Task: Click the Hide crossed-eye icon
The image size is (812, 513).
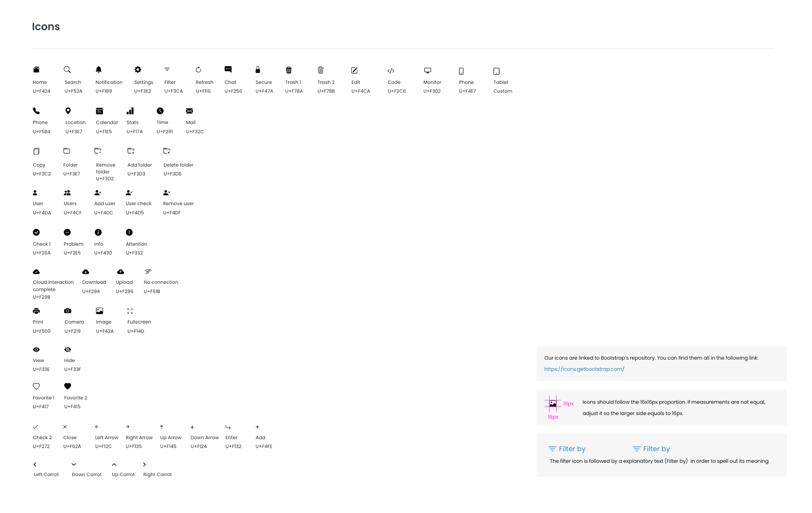Action: click(x=68, y=350)
